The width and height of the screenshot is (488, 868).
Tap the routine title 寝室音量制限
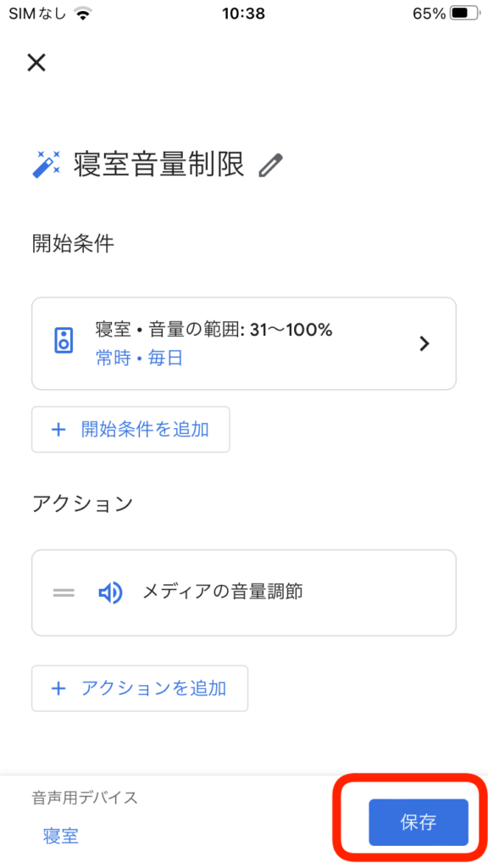tap(158, 164)
